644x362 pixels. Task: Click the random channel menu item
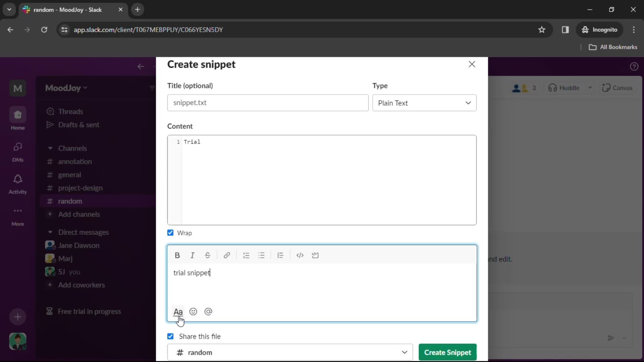point(70,201)
